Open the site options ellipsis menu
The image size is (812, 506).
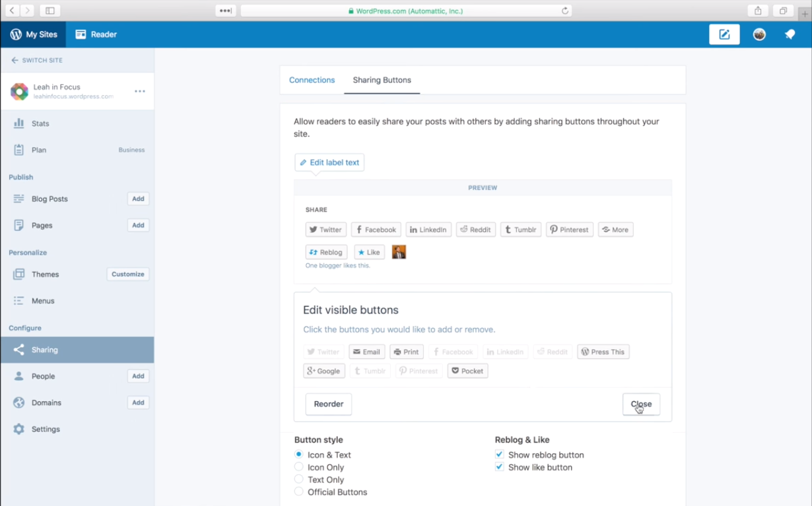point(140,91)
